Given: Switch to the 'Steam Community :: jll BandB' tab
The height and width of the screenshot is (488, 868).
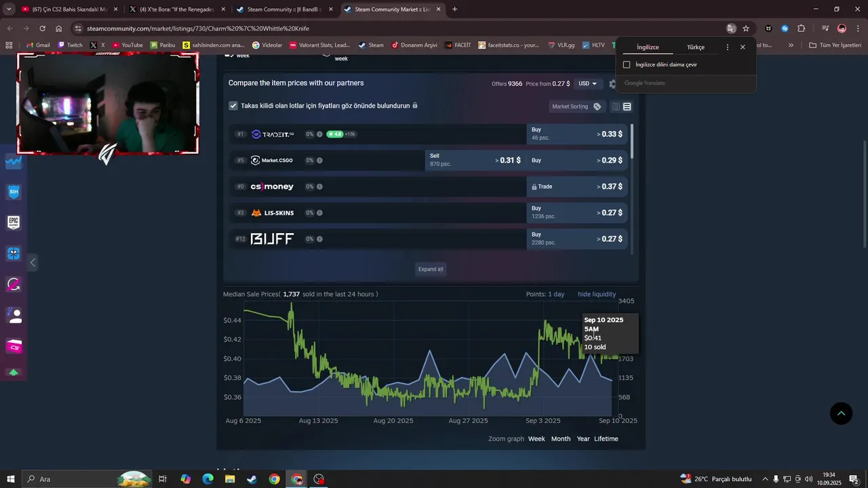Looking at the screenshot, I should [283, 9].
